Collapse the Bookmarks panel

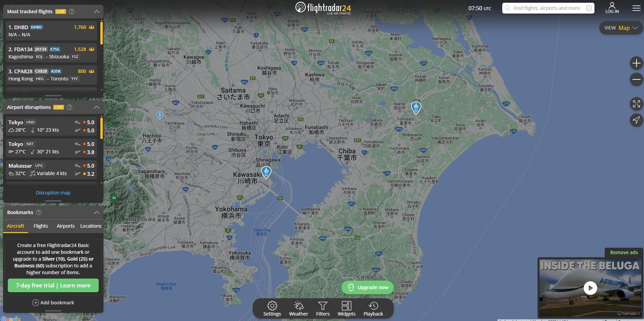pos(97,212)
